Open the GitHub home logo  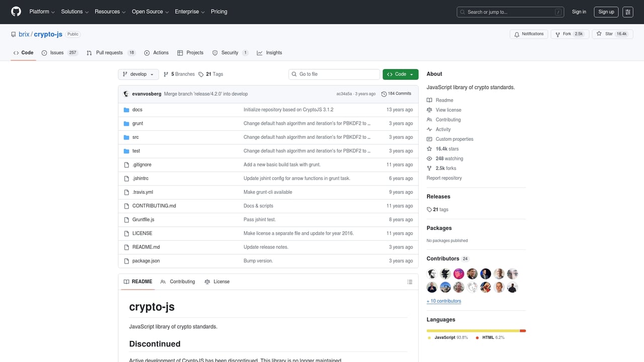tap(16, 12)
